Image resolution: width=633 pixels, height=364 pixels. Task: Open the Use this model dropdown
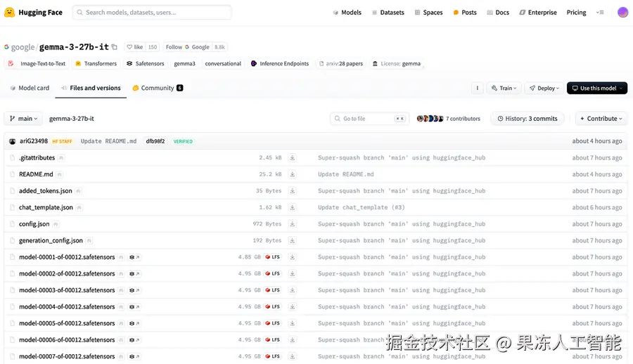click(597, 88)
